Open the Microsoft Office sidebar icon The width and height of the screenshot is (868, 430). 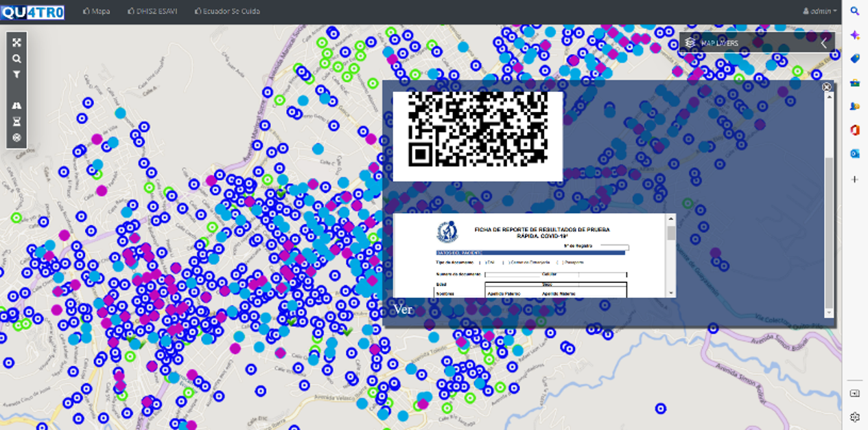(855, 130)
